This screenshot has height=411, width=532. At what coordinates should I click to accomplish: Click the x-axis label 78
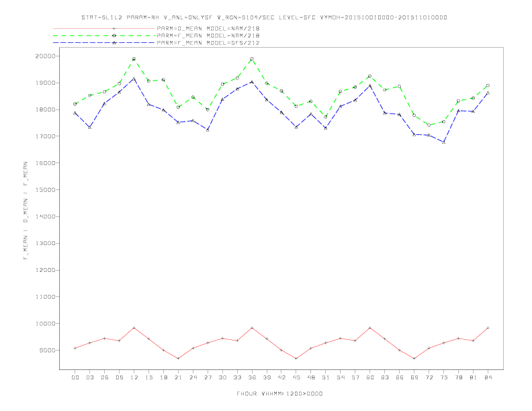(x=459, y=377)
